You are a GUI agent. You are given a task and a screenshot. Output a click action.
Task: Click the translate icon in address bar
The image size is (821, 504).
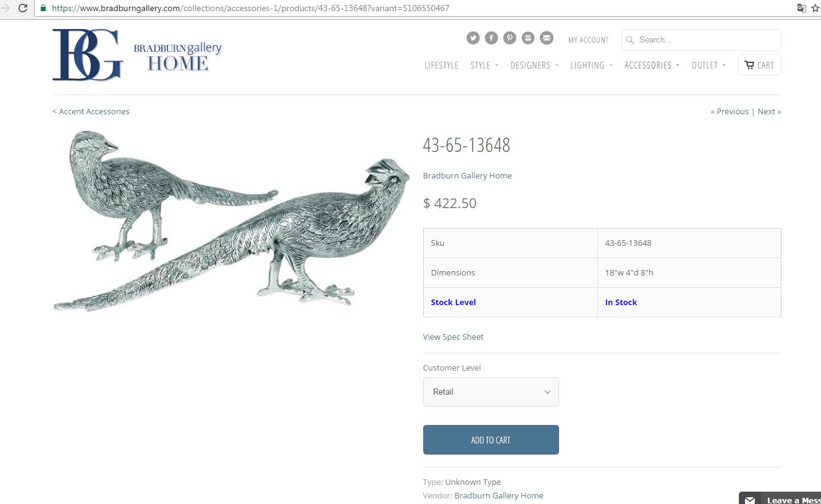[802, 8]
